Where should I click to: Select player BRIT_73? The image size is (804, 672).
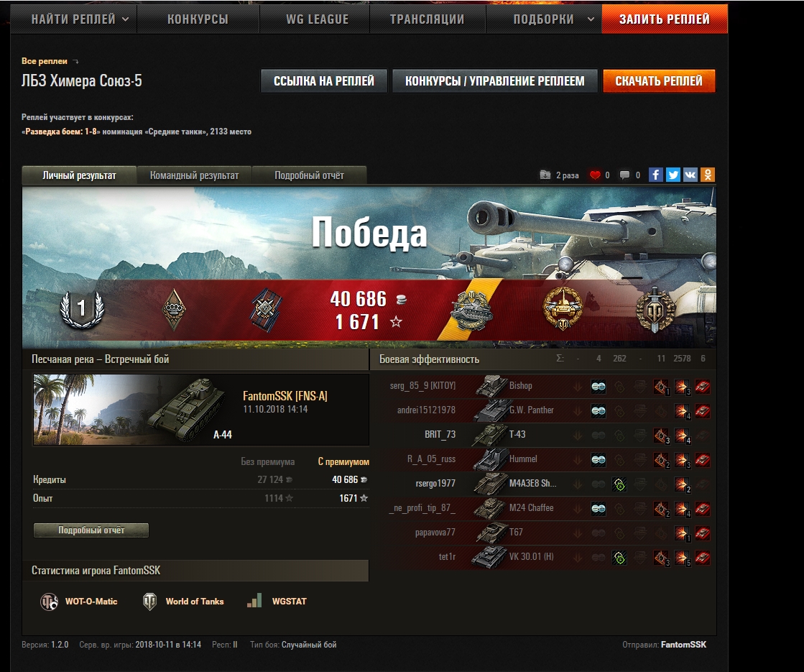click(440, 435)
